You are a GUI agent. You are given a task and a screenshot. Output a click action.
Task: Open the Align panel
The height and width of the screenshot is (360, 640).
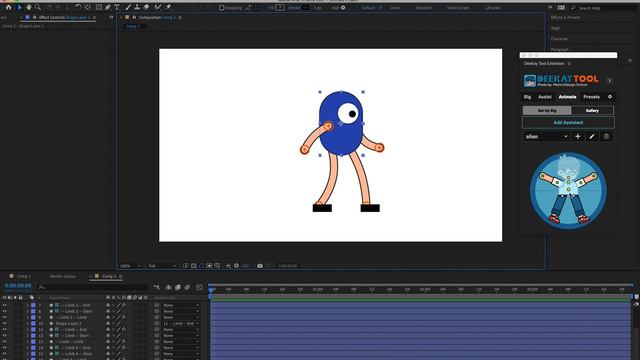pyautogui.click(x=556, y=28)
